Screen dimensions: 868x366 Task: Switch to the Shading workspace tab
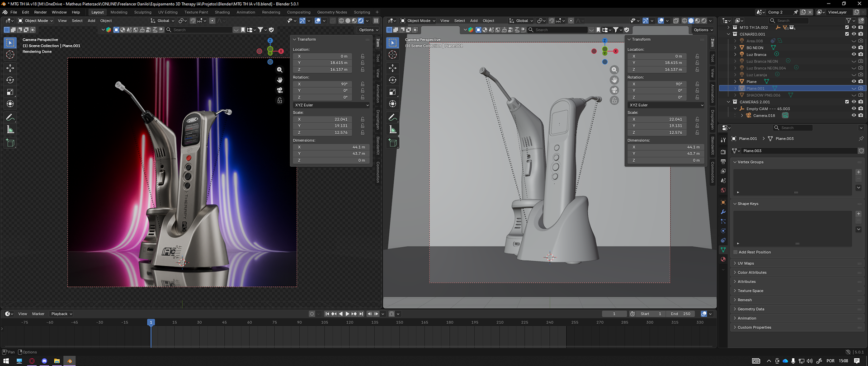pos(222,12)
